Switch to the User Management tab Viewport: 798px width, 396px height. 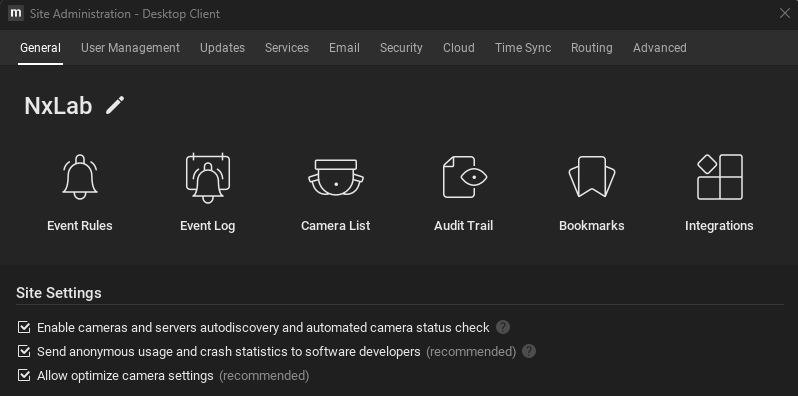tap(130, 48)
